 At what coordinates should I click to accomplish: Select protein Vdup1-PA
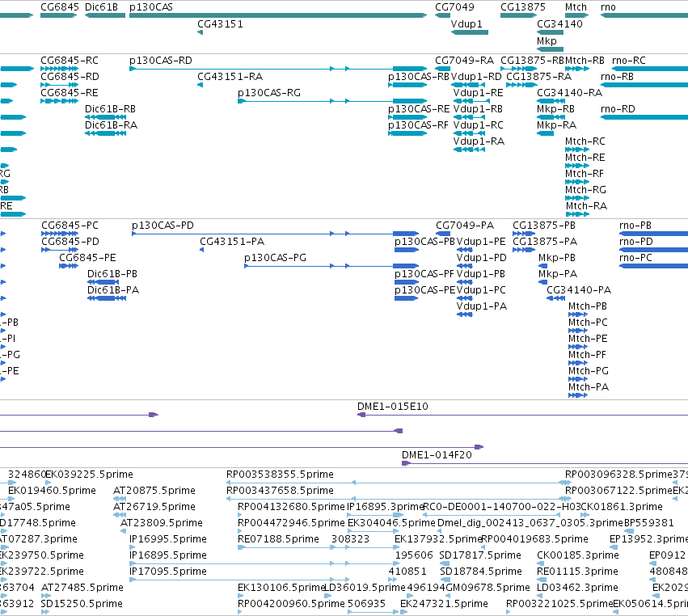point(481,306)
